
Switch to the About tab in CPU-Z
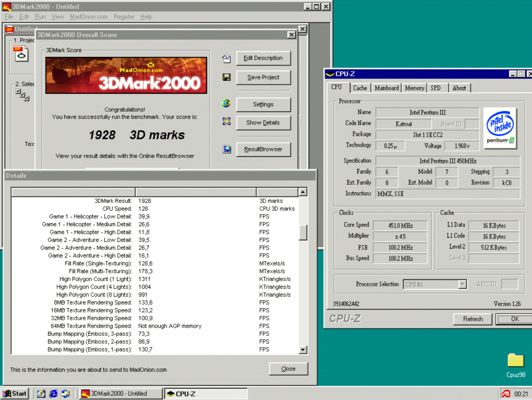(459, 88)
